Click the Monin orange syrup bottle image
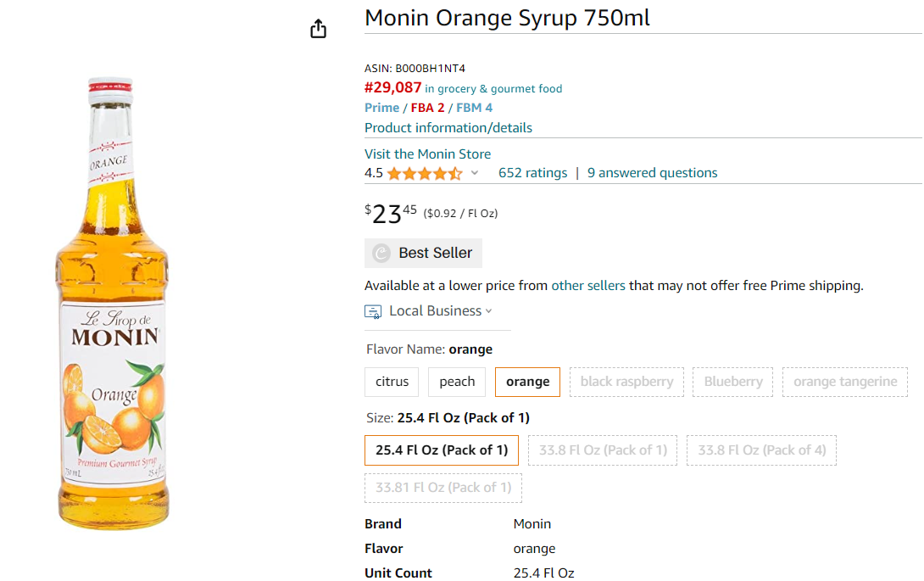The width and height of the screenshot is (924, 581). tap(113, 303)
